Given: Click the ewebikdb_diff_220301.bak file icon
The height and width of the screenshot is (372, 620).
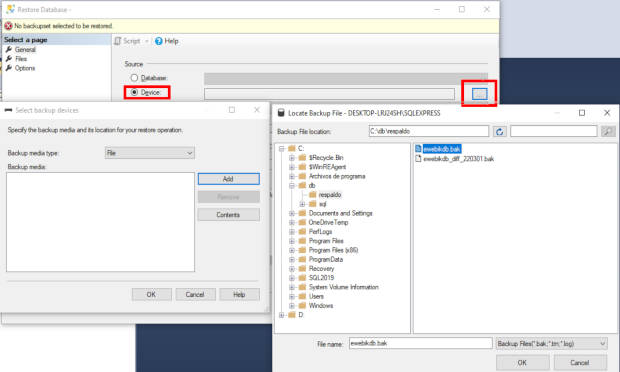Looking at the screenshot, I should coord(418,159).
